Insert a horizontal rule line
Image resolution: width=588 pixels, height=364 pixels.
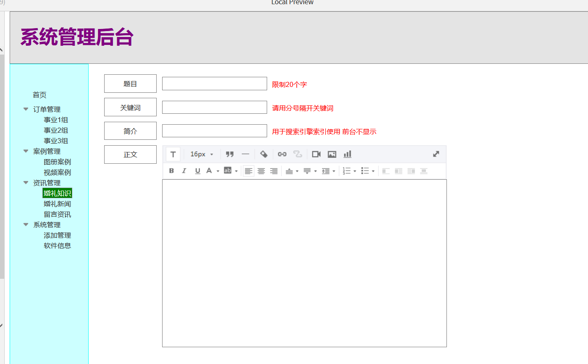[x=246, y=154]
